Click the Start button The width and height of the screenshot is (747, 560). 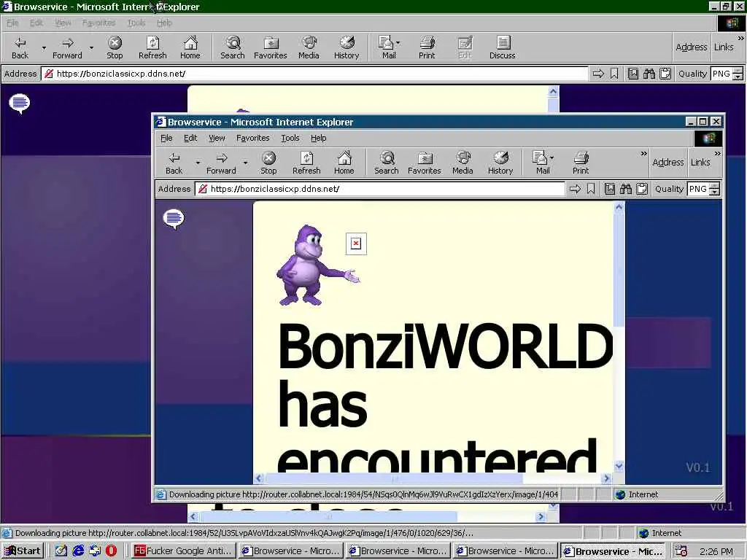[23, 551]
